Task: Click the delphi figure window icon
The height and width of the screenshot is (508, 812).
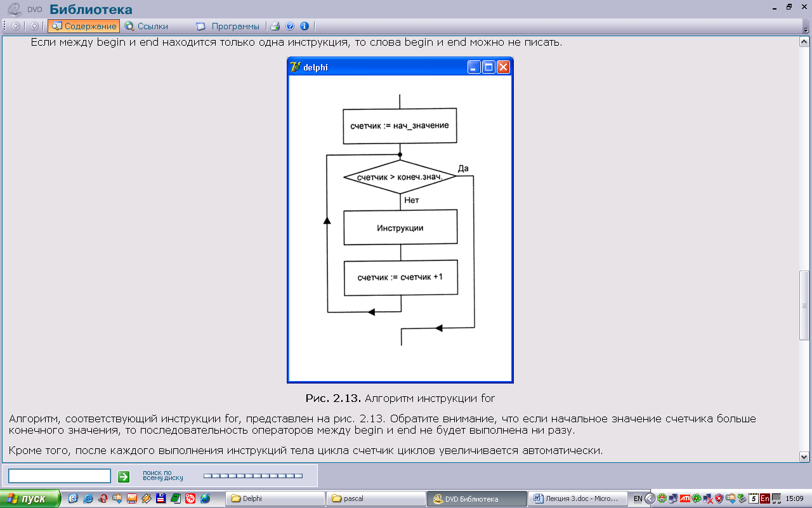Action: click(x=295, y=67)
